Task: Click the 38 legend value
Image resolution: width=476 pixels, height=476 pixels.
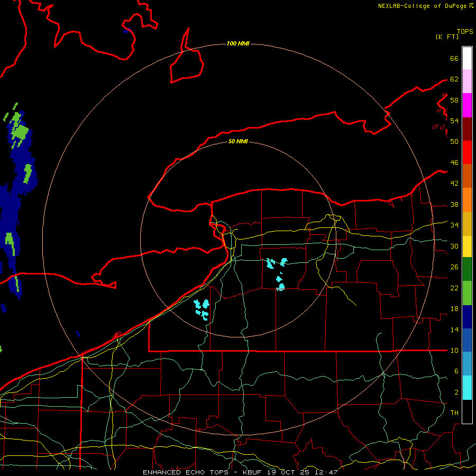Action: coord(454,205)
